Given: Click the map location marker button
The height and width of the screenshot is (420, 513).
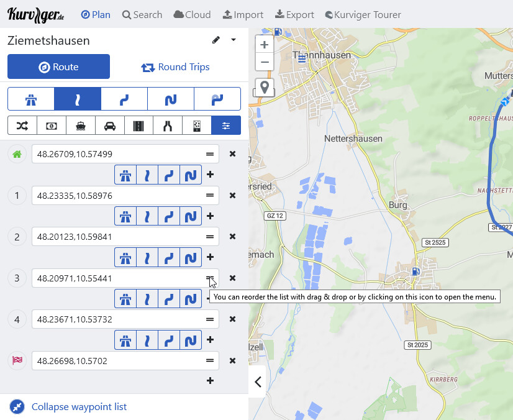Looking at the screenshot, I should pos(265,88).
